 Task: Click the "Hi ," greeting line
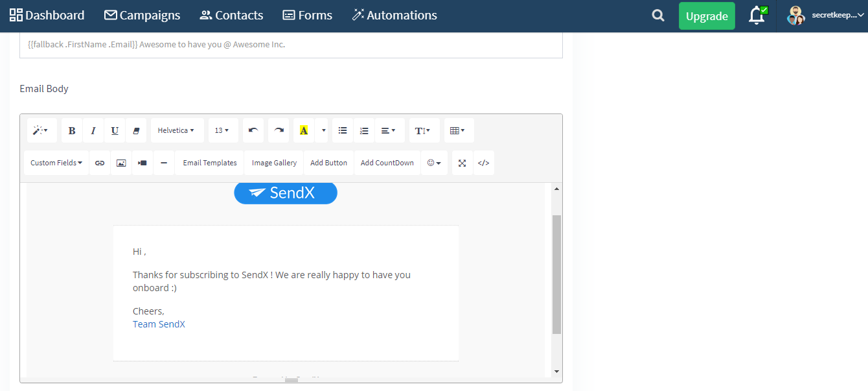pos(139,252)
